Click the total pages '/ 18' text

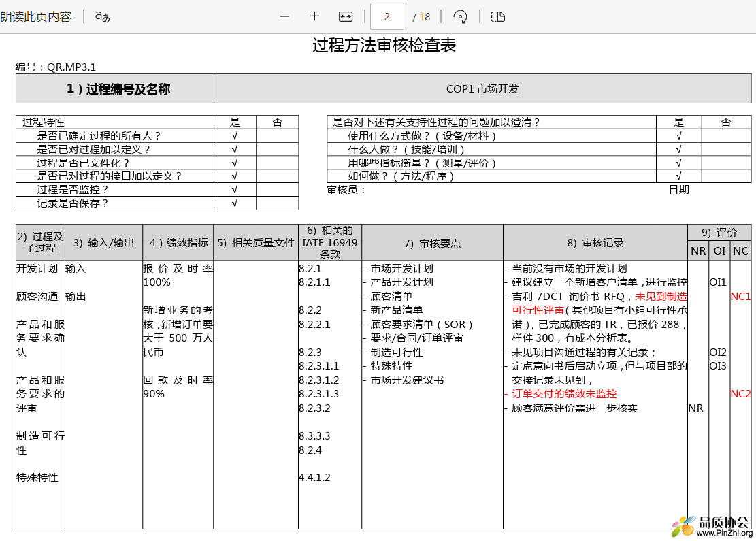(422, 17)
